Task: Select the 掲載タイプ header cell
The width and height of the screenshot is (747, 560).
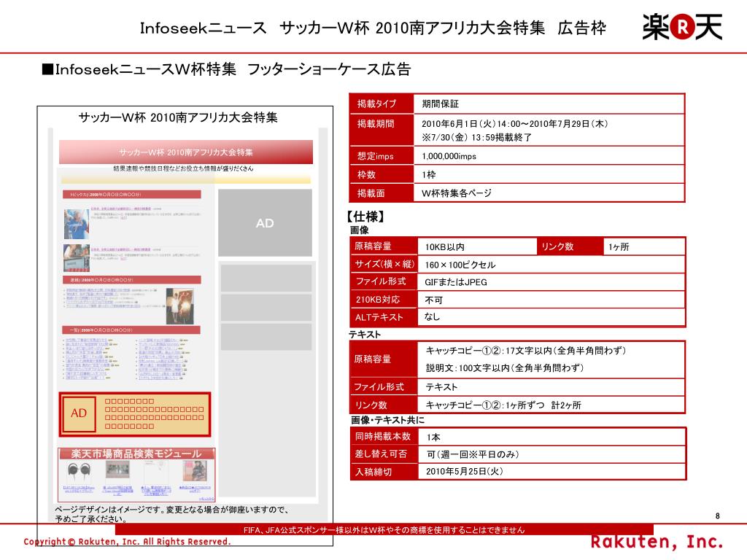Action: (x=382, y=104)
